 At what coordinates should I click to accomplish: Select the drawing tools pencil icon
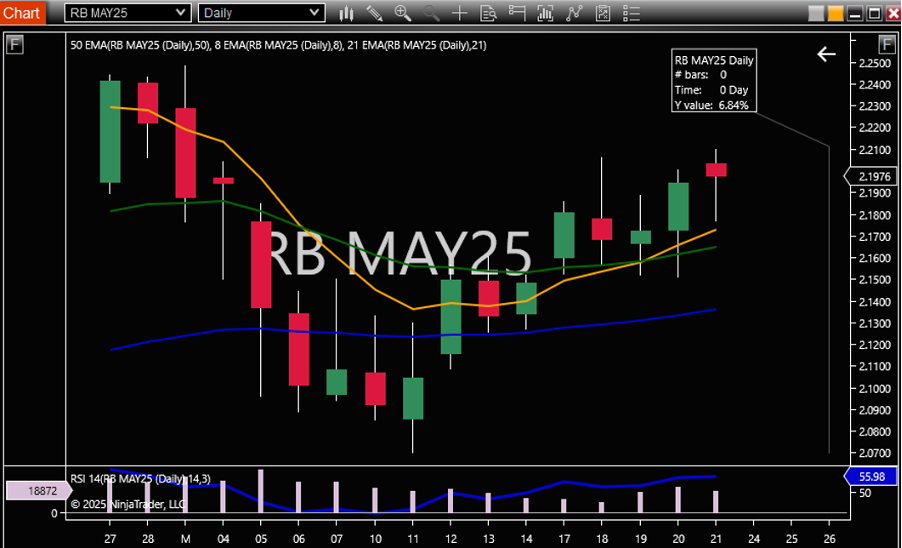tap(374, 13)
